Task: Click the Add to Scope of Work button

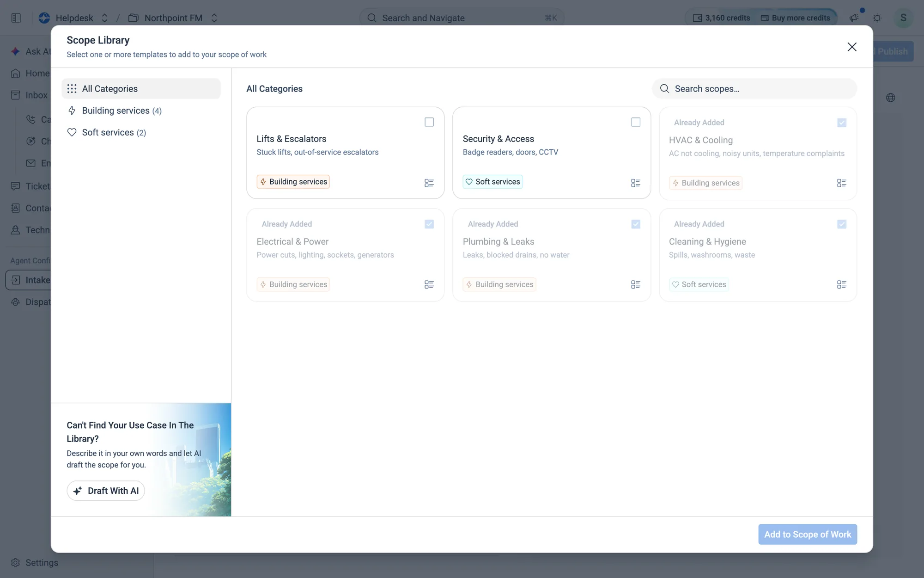Action: [x=808, y=534]
